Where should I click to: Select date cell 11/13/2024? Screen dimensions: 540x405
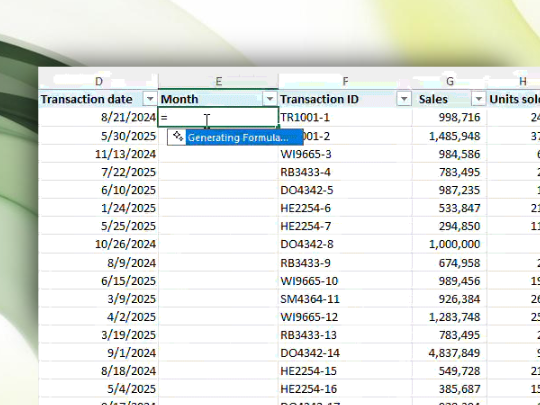coord(98,154)
